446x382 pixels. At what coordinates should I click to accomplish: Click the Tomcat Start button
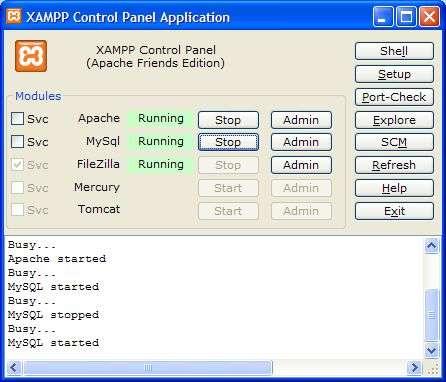(x=228, y=211)
